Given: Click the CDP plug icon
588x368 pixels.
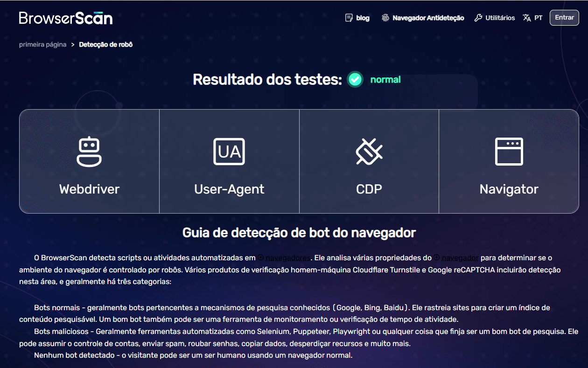Looking at the screenshot, I should (369, 152).
